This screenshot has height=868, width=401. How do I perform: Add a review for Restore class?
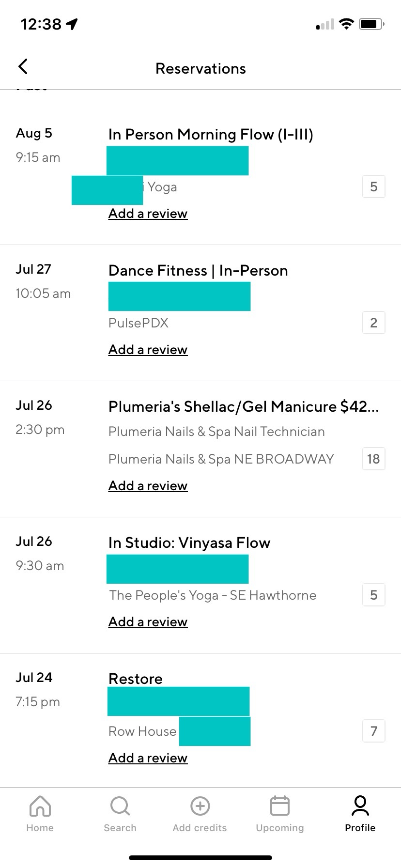[x=148, y=758]
